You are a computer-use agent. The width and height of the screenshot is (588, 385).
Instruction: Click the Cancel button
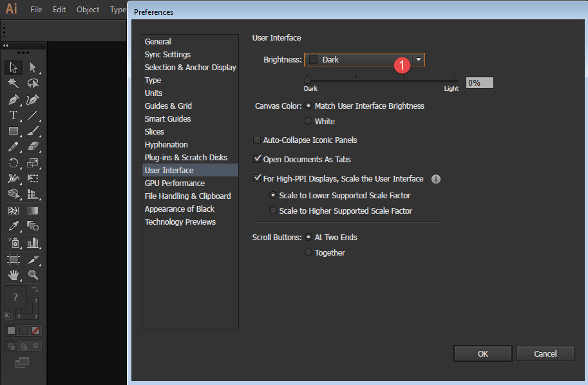click(545, 353)
